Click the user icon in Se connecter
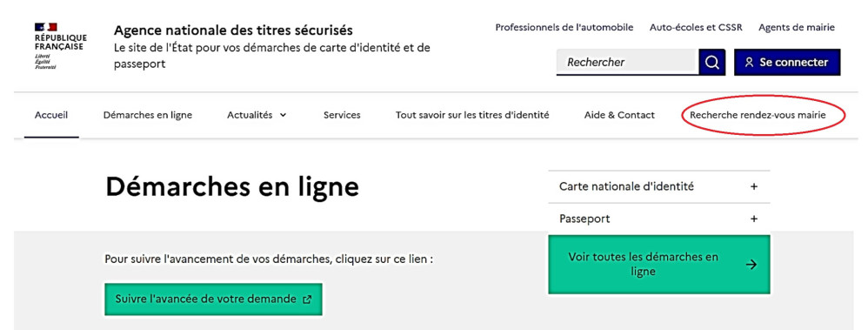868x330 pixels. (750, 63)
